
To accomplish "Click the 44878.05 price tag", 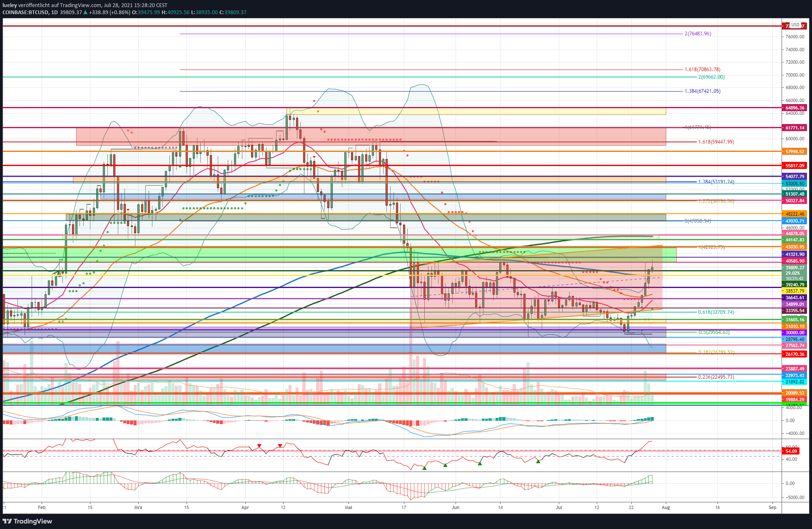I will point(795,233).
